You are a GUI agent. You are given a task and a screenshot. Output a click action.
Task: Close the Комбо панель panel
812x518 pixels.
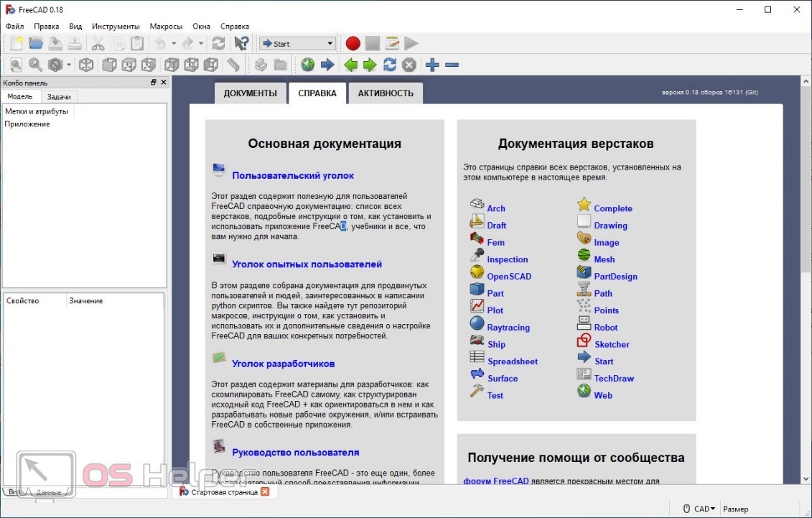point(164,83)
